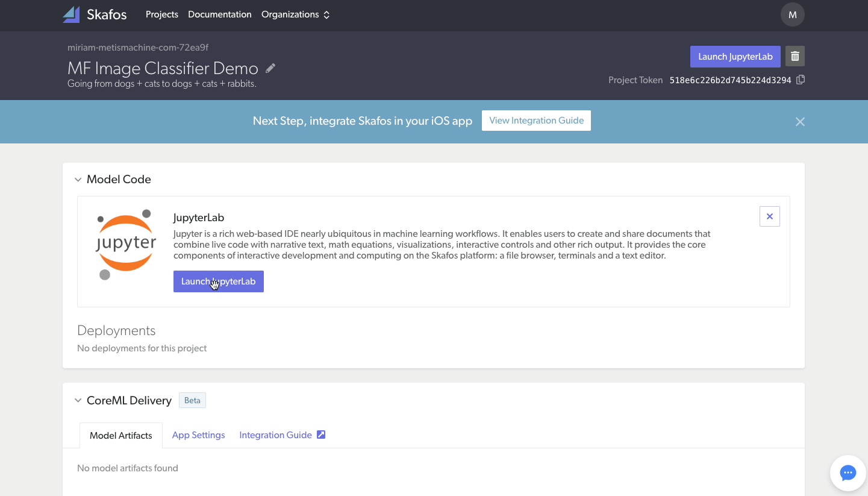Click the Beta badge
Screen dimensions: 868x496
[192, 400]
